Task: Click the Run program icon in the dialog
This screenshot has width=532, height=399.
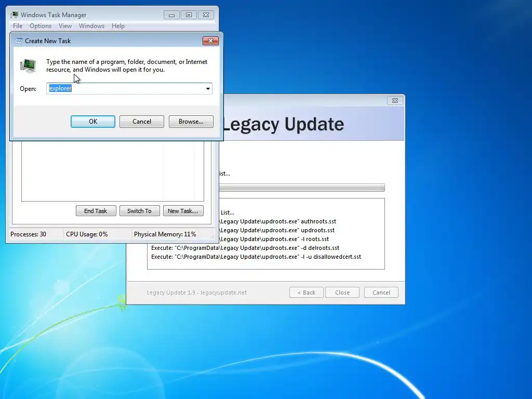Action: pyautogui.click(x=28, y=66)
